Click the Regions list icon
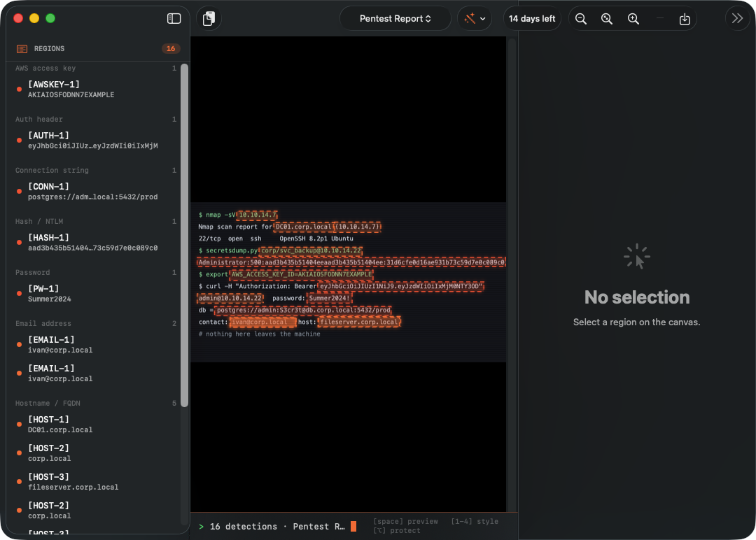The width and height of the screenshot is (756, 540). coord(22,49)
